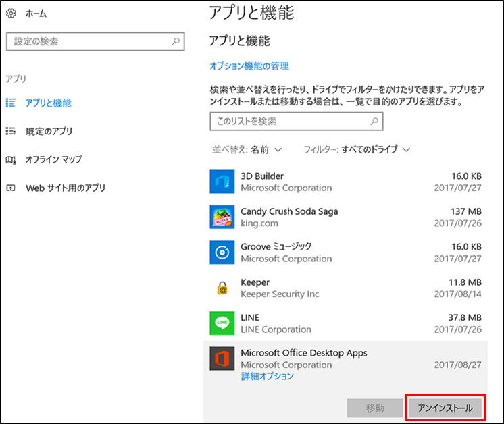
Task: Open オプション機能の管理 link
Action: (249, 66)
